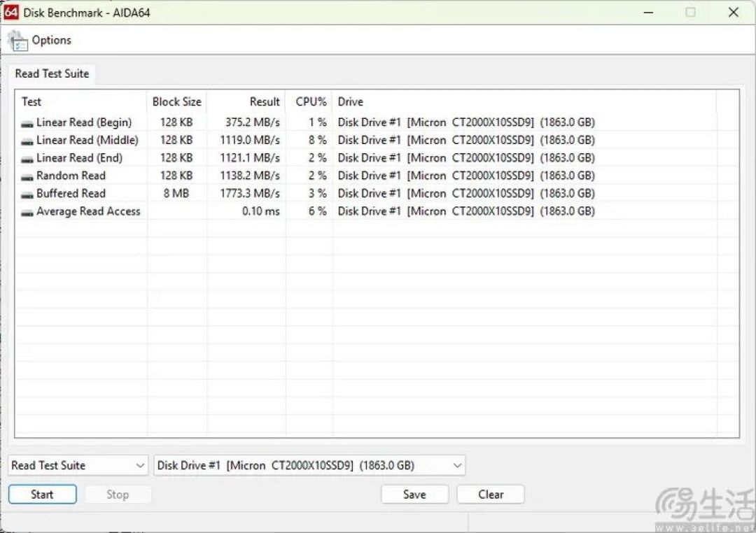Click the Clear button

point(491,495)
